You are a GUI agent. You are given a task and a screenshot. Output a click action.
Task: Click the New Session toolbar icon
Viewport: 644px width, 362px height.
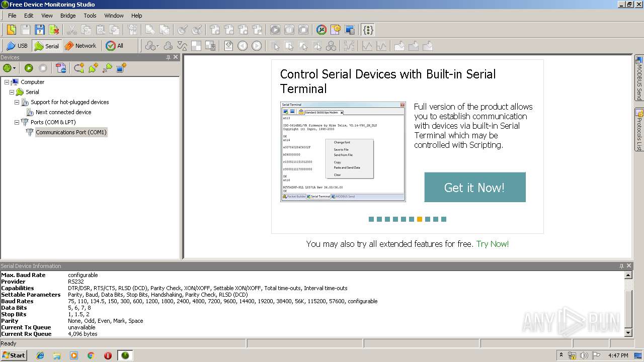click(x=11, y=30)
